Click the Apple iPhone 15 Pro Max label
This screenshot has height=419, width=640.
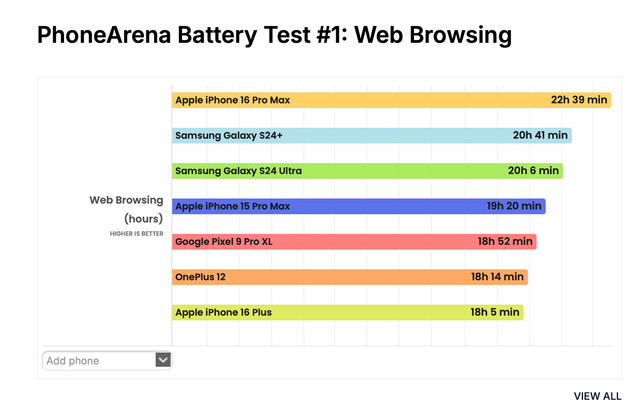[x=232, y=206]
